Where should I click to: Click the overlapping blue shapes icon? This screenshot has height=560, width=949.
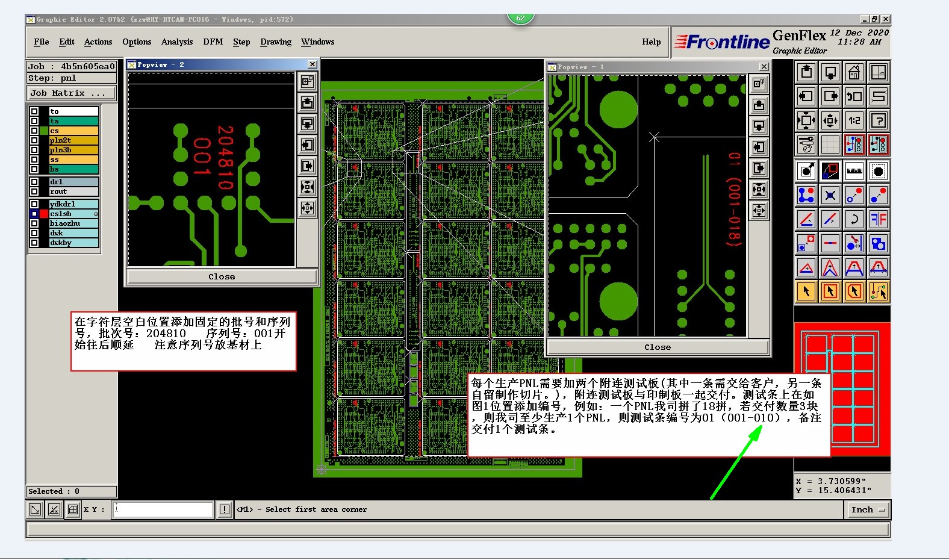(x=879, y=244)
